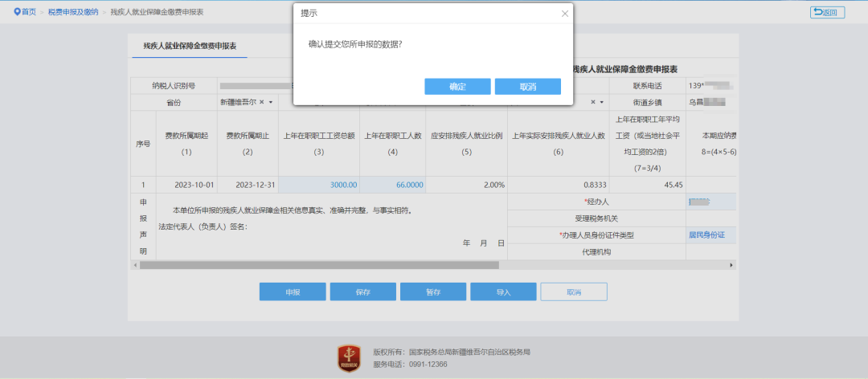Image resolution: width=868 pixels, height=379 pixels.
Task: Click the table scrollbar left arrow
Action: 134,266
